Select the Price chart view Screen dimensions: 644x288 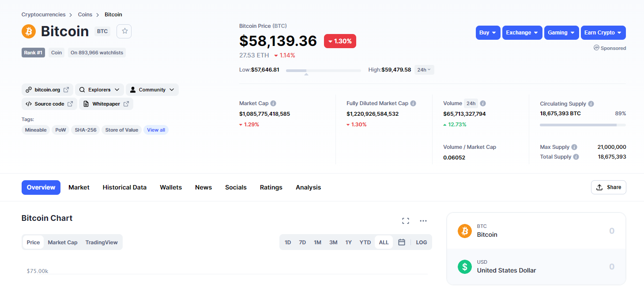[x=33, y=242]
